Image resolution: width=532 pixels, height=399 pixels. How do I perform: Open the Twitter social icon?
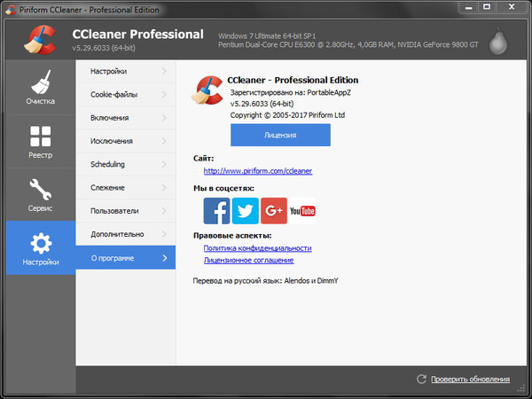246,211
